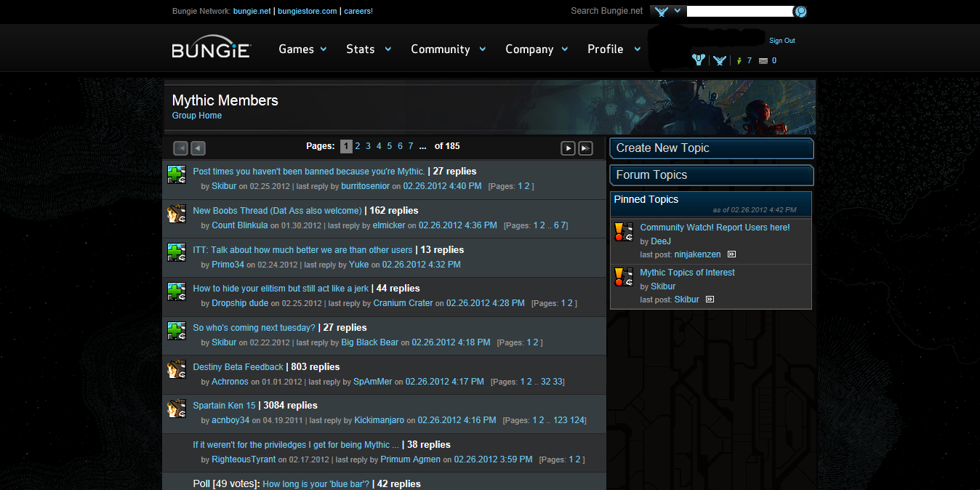Open the mail envelope icon
The width and height of the screenshot is (980, 490).
point(763,61)
